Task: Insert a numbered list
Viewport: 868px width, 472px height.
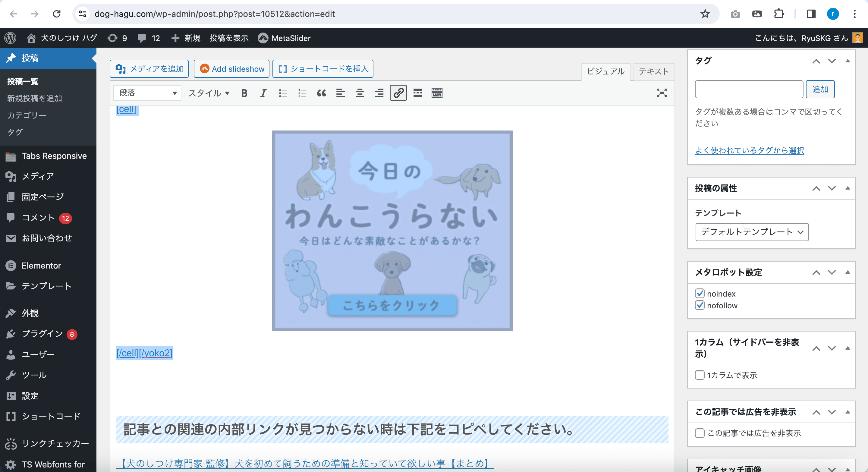Action: [x=302, y=93]
